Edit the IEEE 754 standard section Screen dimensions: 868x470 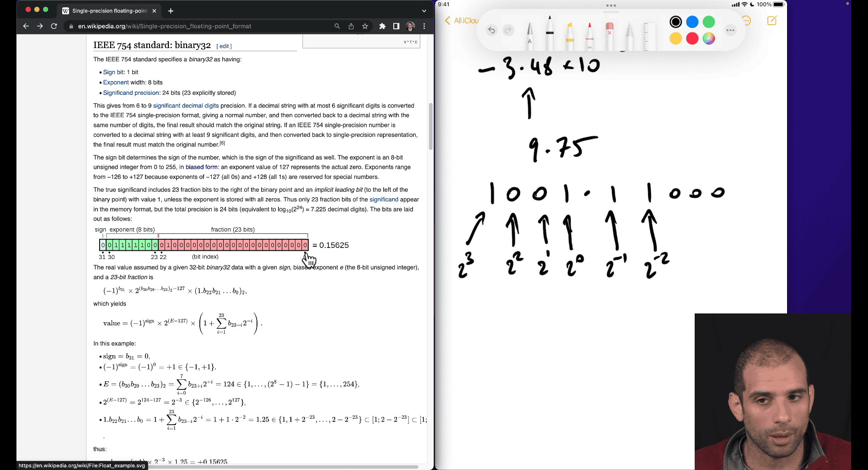click(224, 46)
